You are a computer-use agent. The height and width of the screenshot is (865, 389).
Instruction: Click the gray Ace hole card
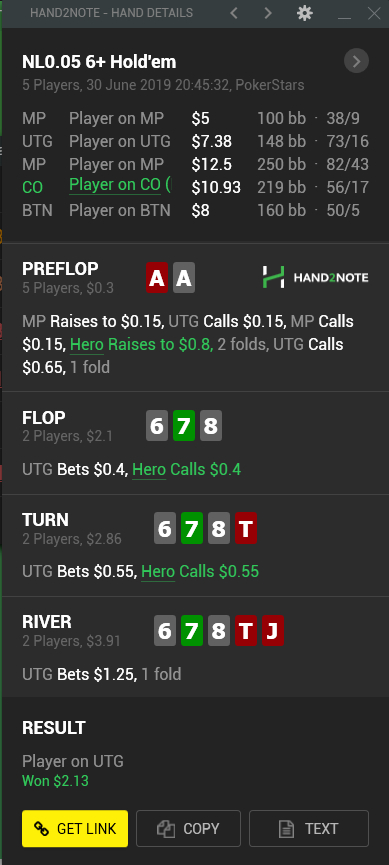pos(184,277)
